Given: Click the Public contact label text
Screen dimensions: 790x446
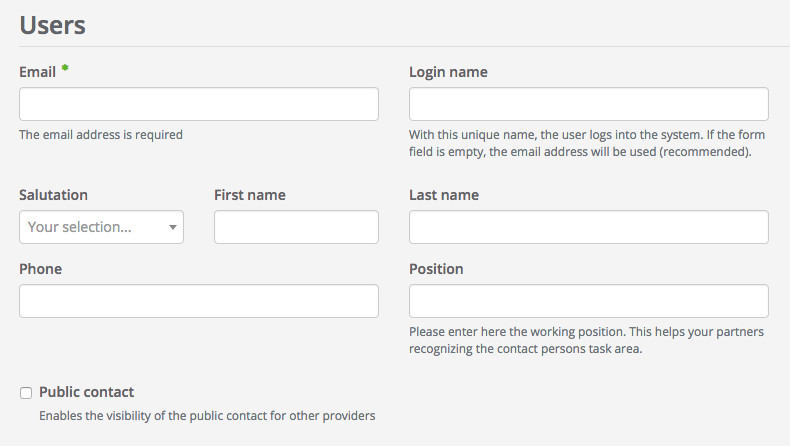Looking at the screenshot, I should point(86,392).
